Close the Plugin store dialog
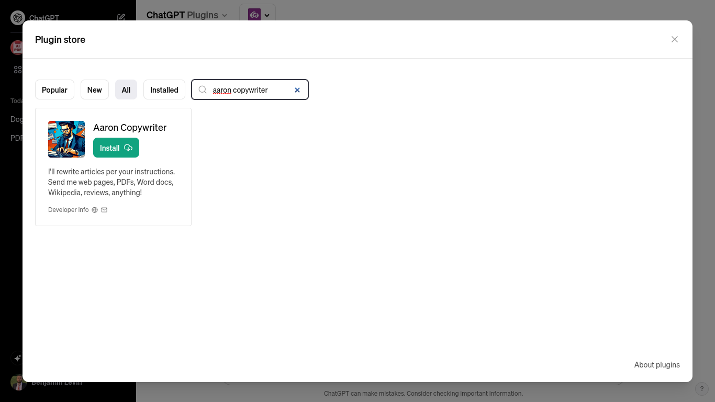The height and width of the screenshot is (402, 715). click(674, 40)
